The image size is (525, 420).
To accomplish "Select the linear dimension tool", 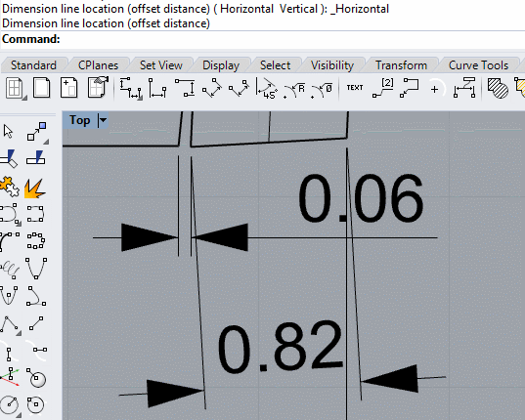I will click(x=131, y=88).
